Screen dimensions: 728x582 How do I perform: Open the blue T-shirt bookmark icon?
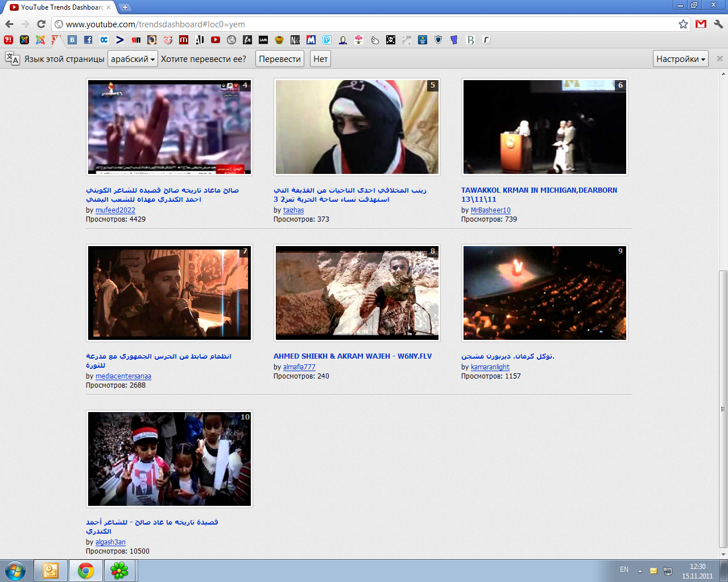(x=454, y=40)
